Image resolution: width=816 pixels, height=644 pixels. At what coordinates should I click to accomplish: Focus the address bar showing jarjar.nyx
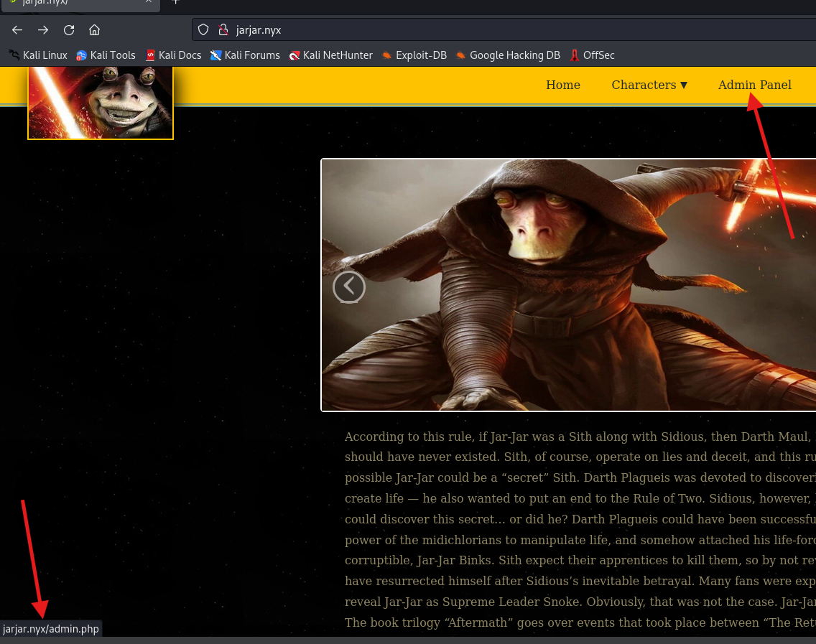503,30
